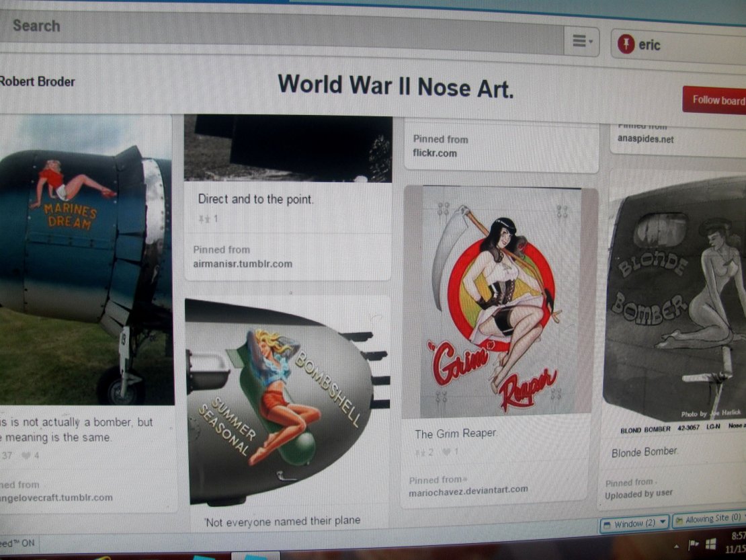Click the caption 'Not everyone named their plane'

coord(282,522)
